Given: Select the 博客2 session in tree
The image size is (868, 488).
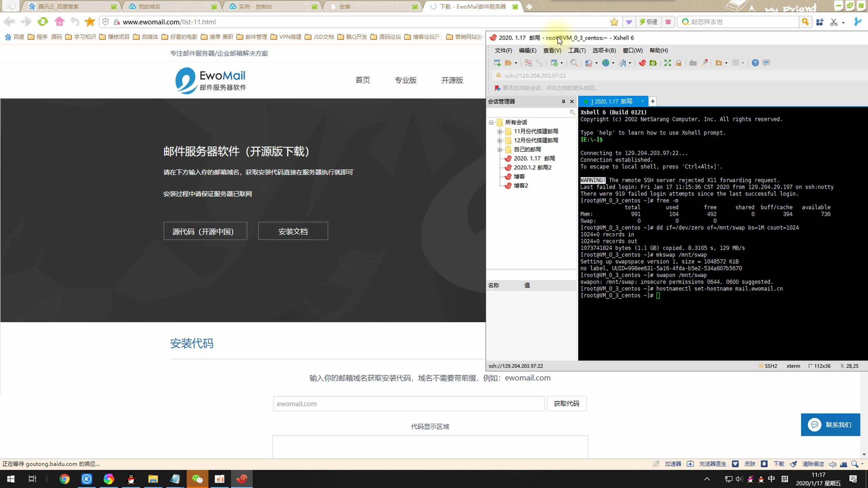Looking at the screenshot, I should pos(520,186).
